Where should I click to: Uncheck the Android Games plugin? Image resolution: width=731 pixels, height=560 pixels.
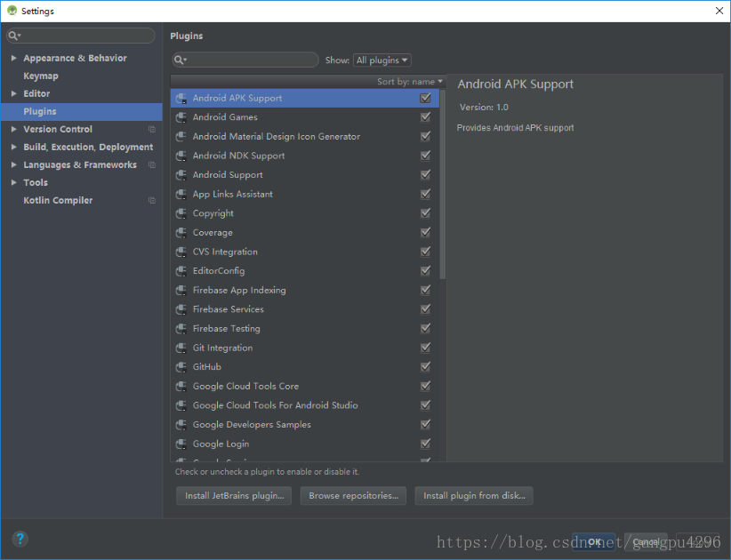[425, 117]
